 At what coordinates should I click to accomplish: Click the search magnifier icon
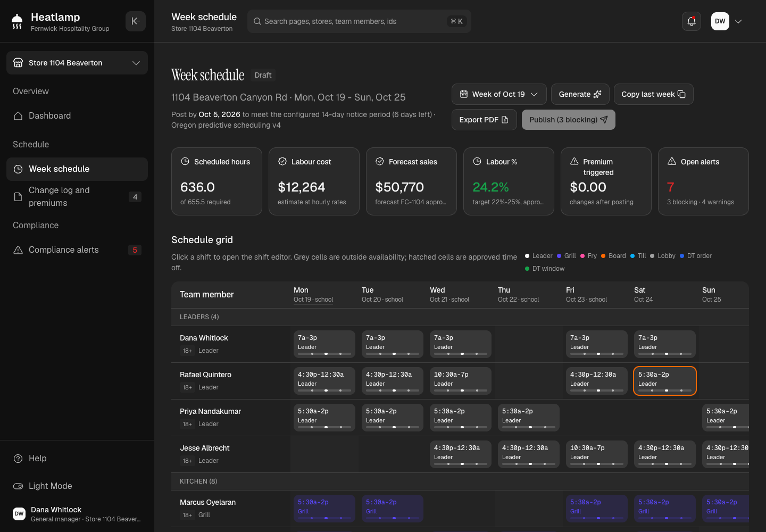[x=257, y=21]
